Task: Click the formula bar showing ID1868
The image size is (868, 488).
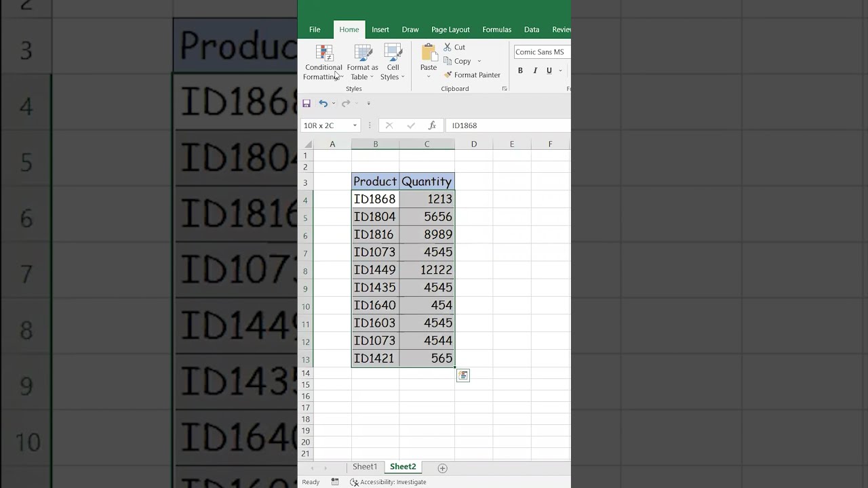Action: [x=509, y=125]
